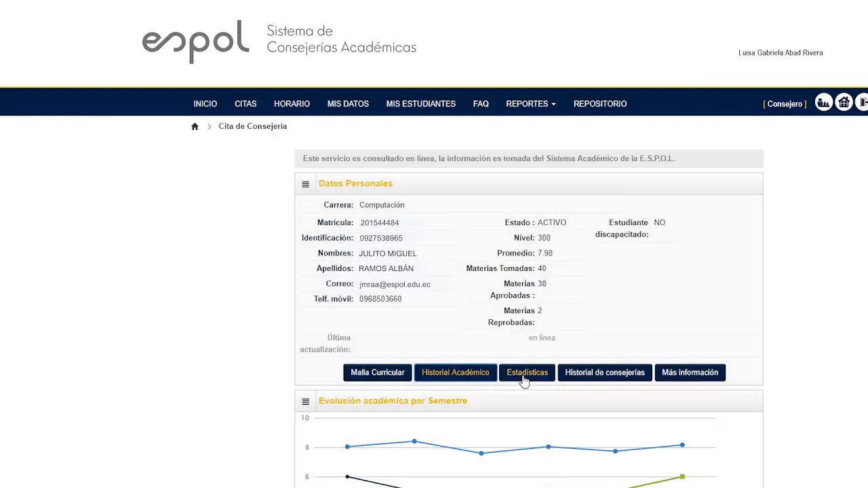Click the Estadísticas button
This screenshot has width=868, height=488.
(527, 373)
